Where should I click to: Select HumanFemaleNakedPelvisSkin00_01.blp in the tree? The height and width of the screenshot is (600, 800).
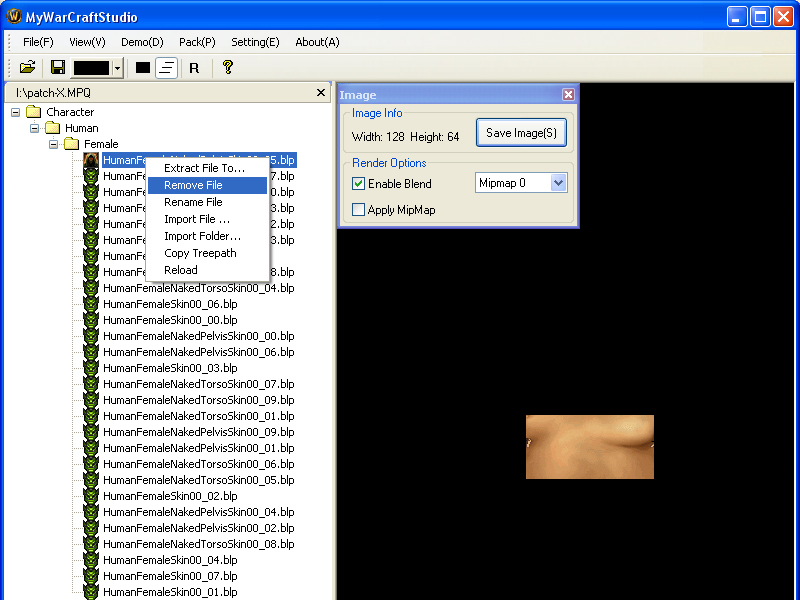point(198,448)
